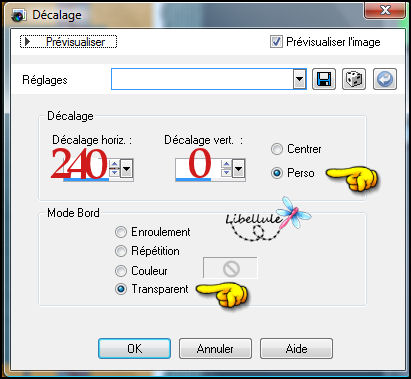
Task: Click the Paint Shop Pro icon in title bar
Action: (x=18, y=15)
